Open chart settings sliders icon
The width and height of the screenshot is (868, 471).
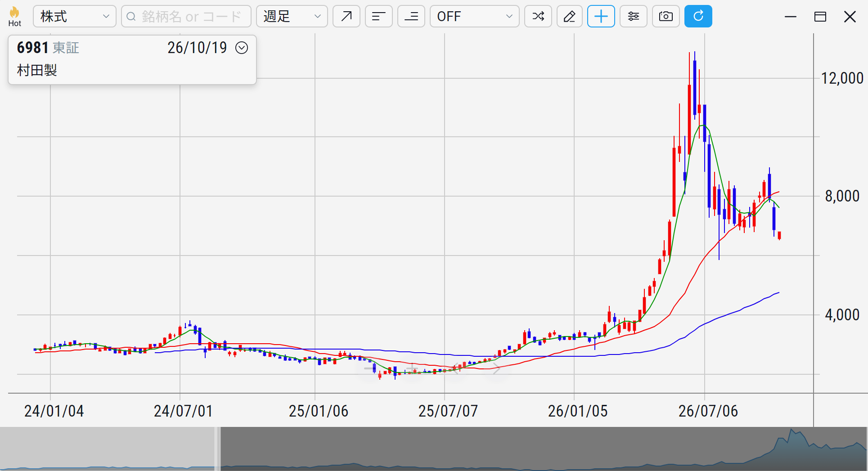(x=634, y=17)
